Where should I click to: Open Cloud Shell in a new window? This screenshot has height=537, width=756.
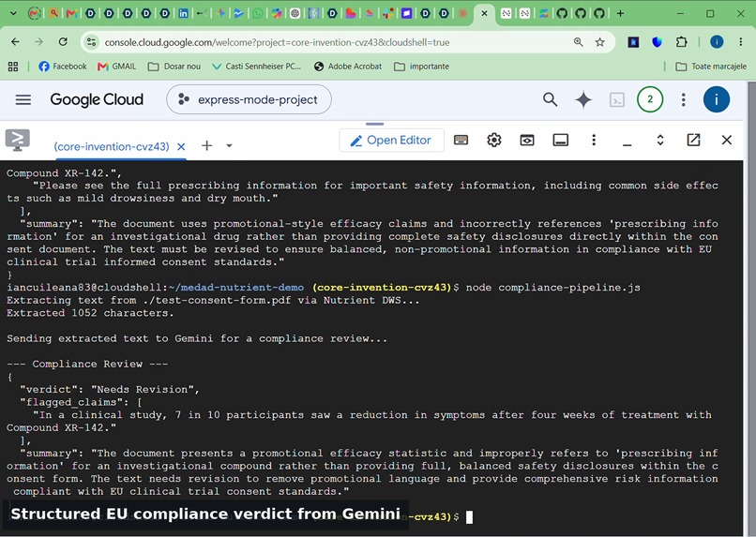coord(693,141)
